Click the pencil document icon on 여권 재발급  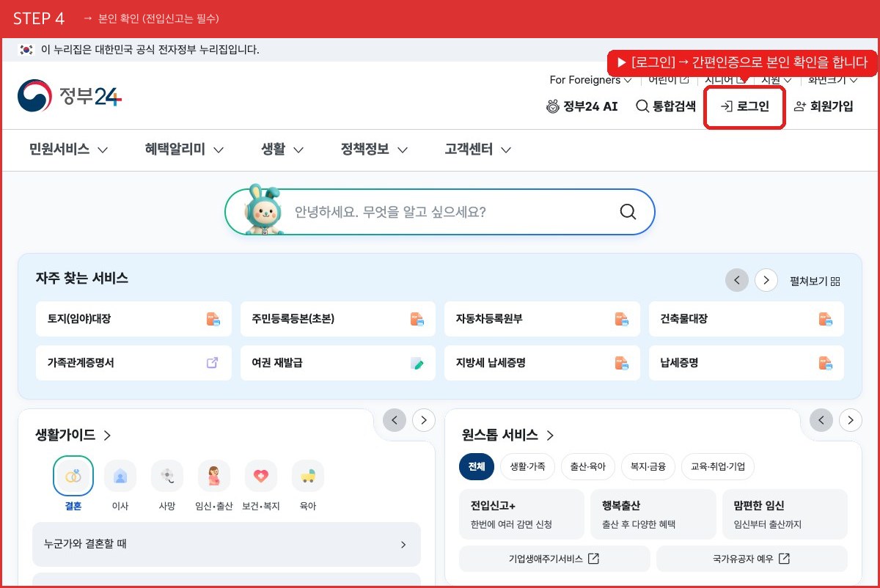[417, 363]
